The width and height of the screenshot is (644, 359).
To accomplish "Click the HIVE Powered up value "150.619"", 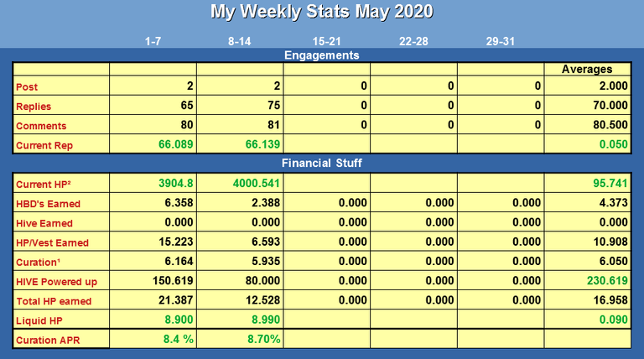I will pyautogui.click(x=173, y=280).
